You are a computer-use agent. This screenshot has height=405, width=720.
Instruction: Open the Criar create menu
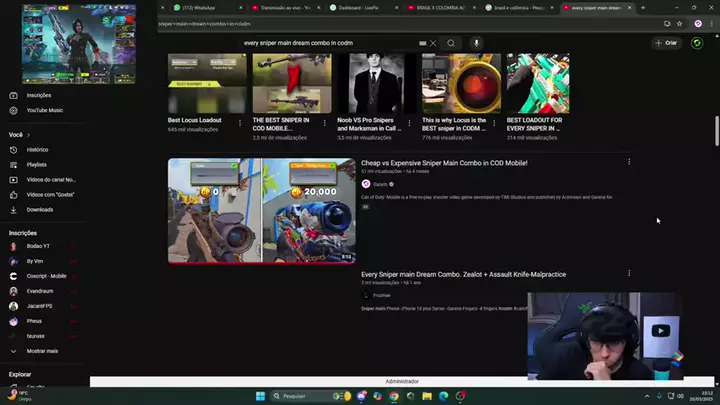pos(665,43)
